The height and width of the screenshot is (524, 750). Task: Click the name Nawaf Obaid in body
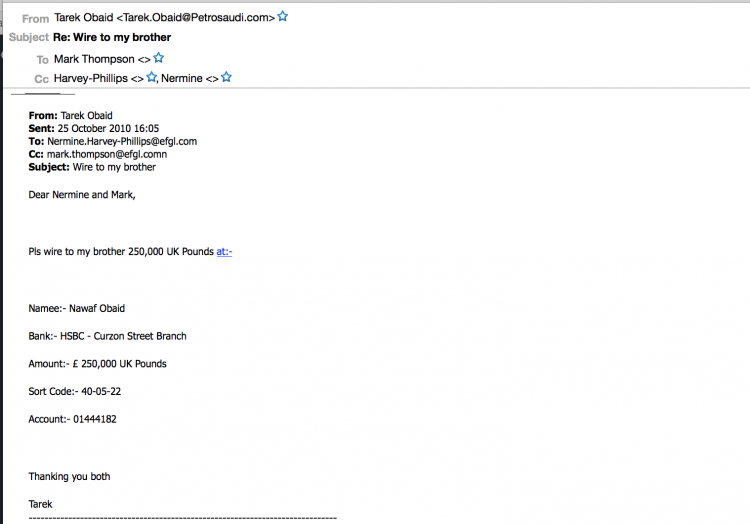point(97,308)
